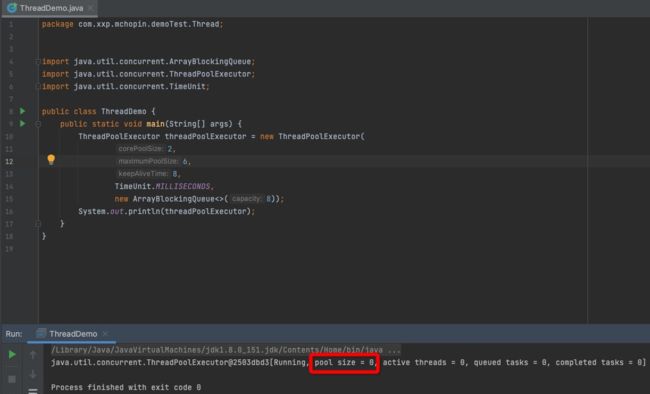Click the Run: tool window label
650x394 pixels.
14,334
